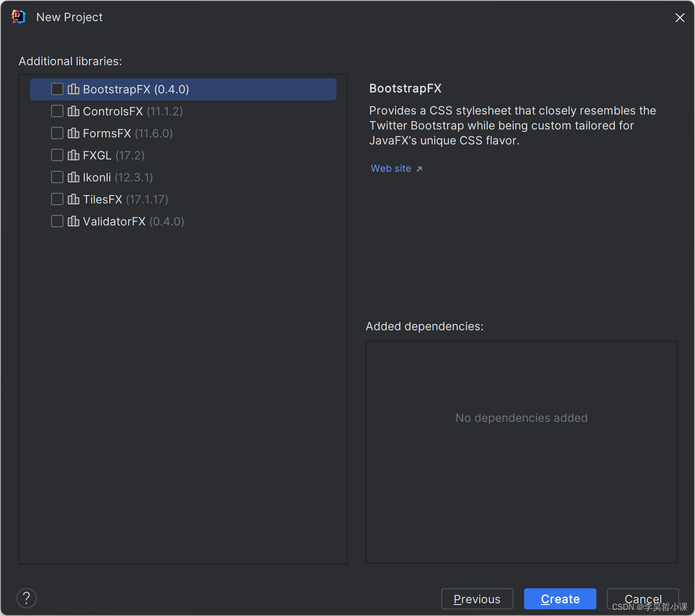Viewport: 695px width, 616px height.
Task: Click the library icon beside BootstrapFX
Action: pyautogui.click(x=74, y=89)
